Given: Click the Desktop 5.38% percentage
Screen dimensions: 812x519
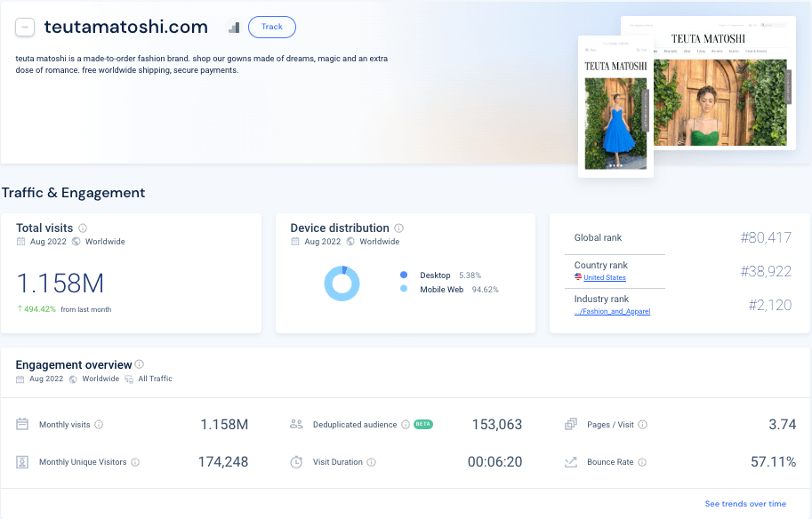Looking at the screenshot, I should [470, 275].
